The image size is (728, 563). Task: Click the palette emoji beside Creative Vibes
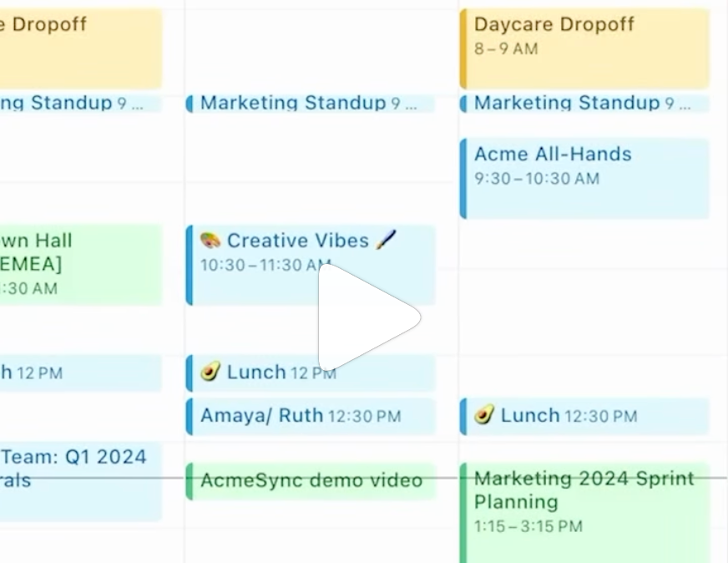[210, 241]
